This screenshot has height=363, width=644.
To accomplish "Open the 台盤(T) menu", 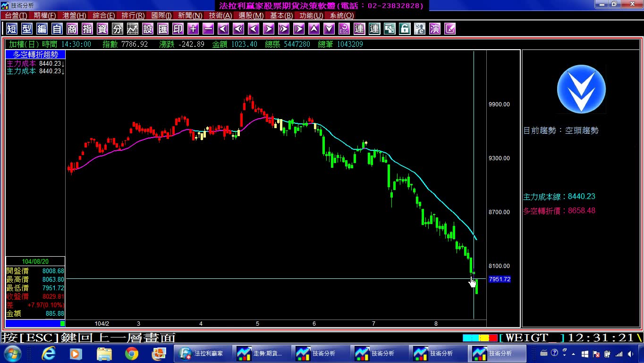I will point(16,16).
